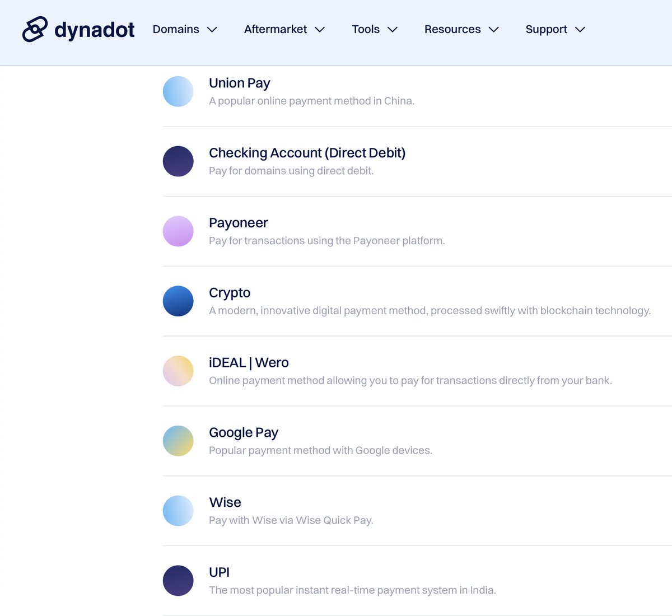Viewport: 672px width, 616px height.
Task: Click the Wise light-blue circle icon
Action: point(178,511)
